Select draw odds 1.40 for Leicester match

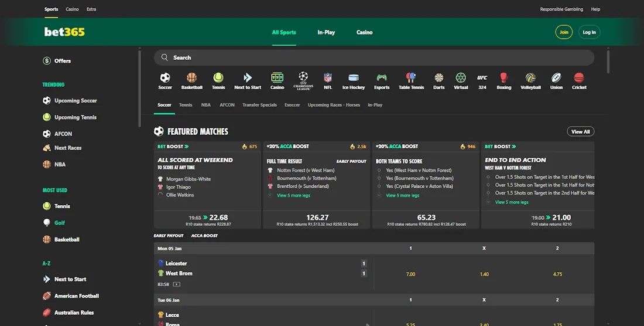pos(484,274)
